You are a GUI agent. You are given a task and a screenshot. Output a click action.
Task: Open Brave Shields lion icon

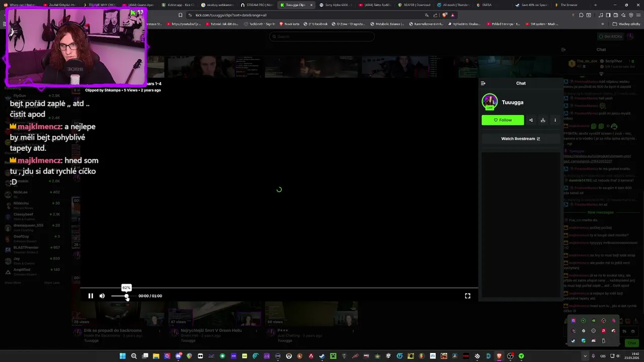coord(445,15)
